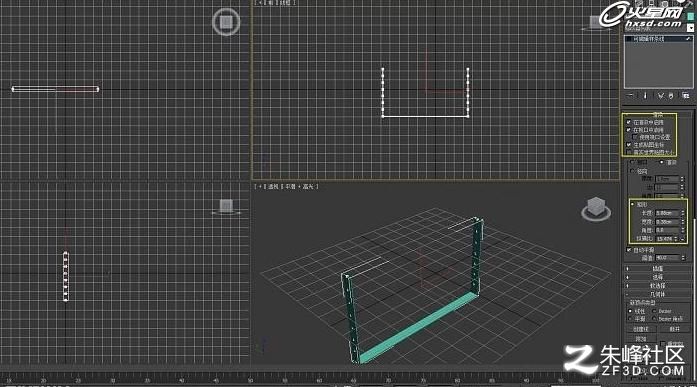Click the ViewCube in the bottom-left viewport

pos(226,207)
